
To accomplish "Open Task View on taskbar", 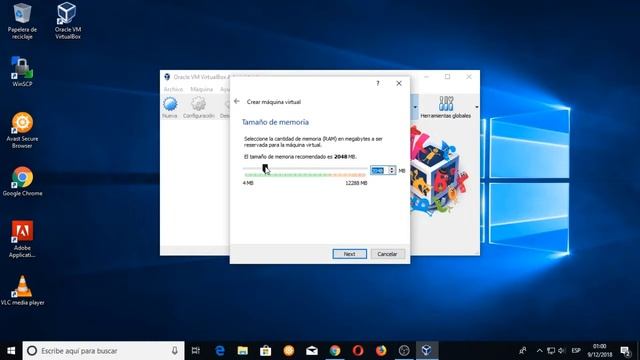I will (x=196, y=351).
